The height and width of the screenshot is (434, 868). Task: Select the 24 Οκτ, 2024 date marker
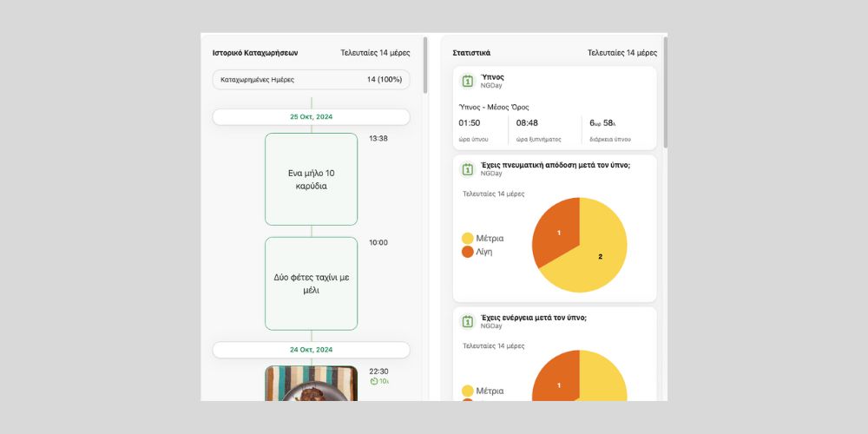click(311, 350)
